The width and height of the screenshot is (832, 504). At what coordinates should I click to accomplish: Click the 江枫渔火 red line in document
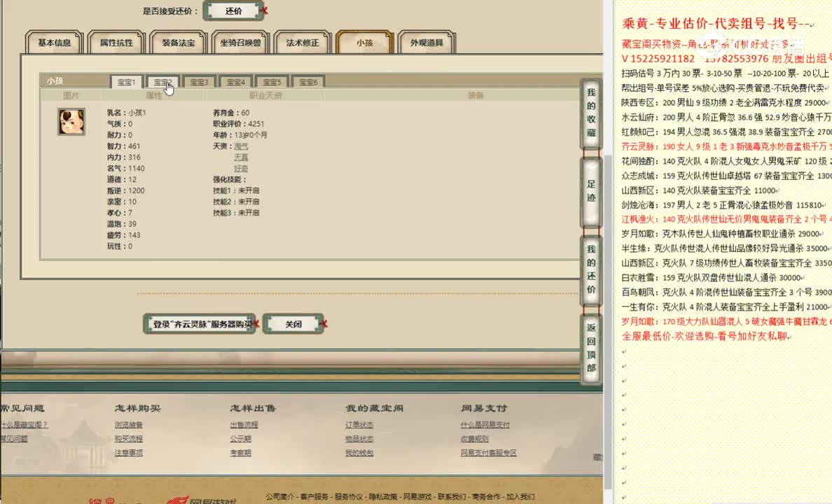pos(726,219)
